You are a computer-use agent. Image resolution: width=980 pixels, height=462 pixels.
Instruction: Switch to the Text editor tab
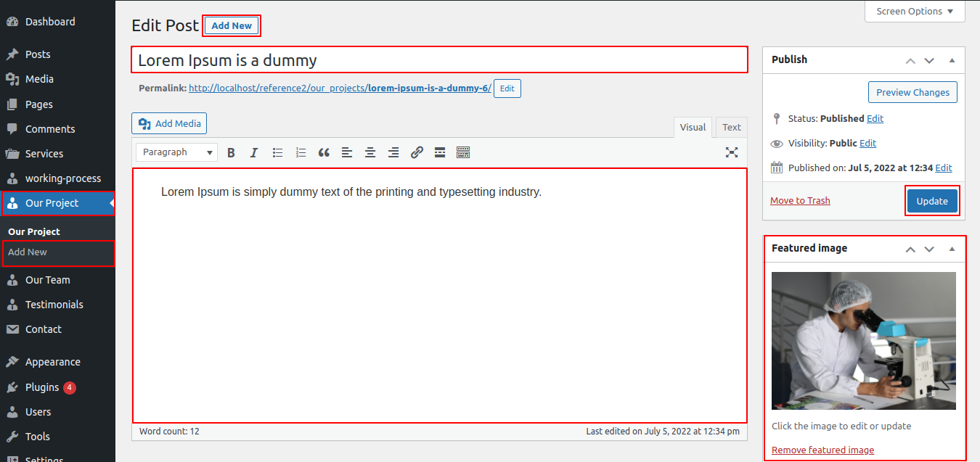click(x=732, y=128)
